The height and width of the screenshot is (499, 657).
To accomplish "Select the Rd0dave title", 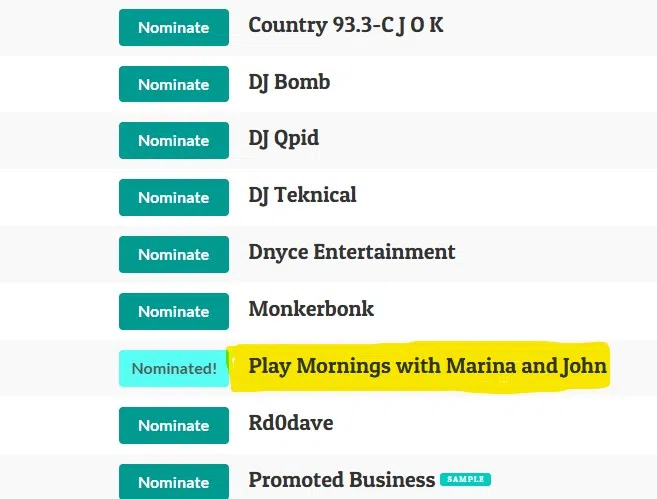I will (290, 424).
